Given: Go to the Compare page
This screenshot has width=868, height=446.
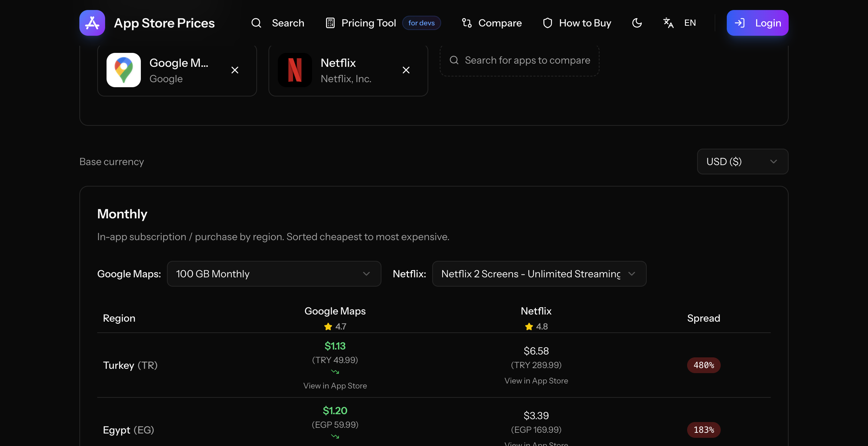Looking at the screenshot, I should click(492, 23).
